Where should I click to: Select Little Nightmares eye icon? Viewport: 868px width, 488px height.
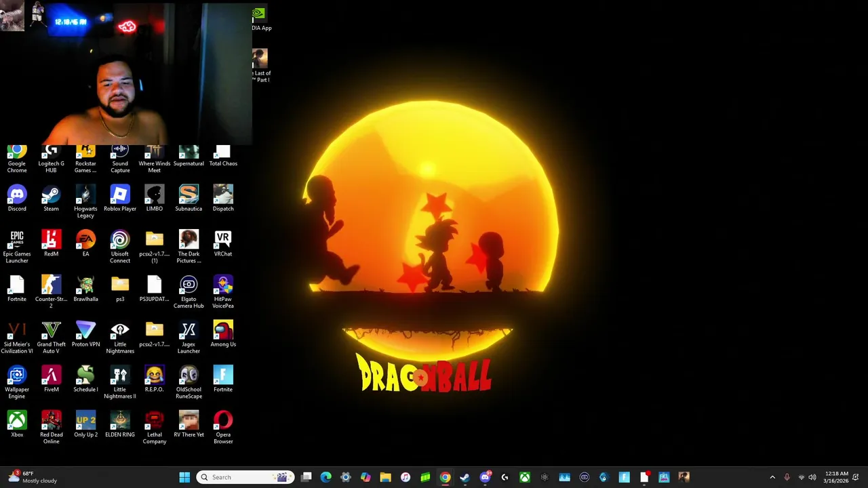point(120,338)
